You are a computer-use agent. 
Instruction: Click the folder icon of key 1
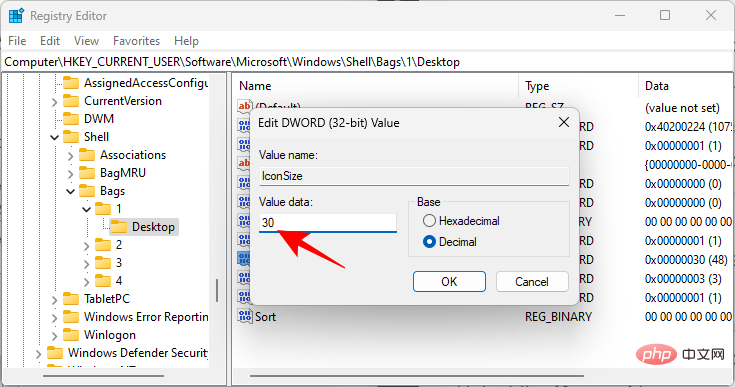[103, 208]
